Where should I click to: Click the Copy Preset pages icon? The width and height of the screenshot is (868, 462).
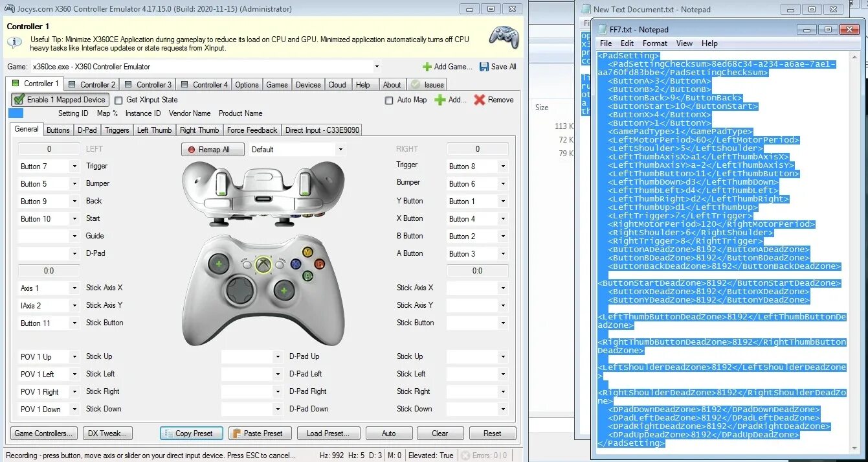coord(168,433)
